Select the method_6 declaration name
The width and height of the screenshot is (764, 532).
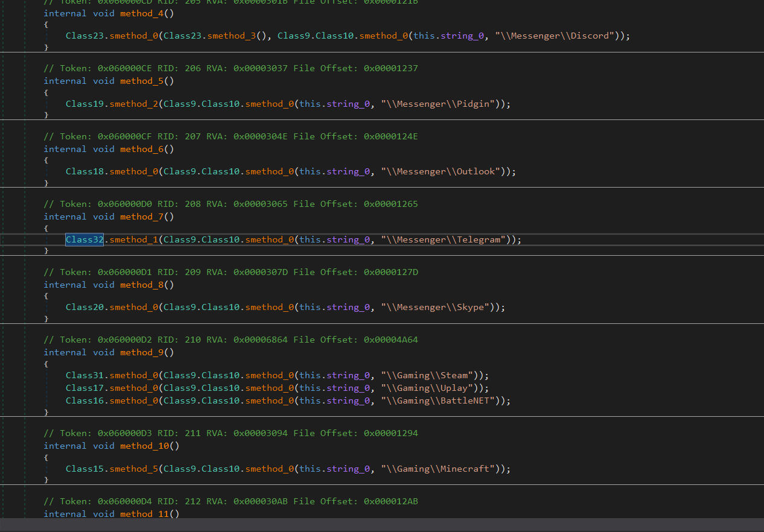pyautogui.click(x=141, y=149)
